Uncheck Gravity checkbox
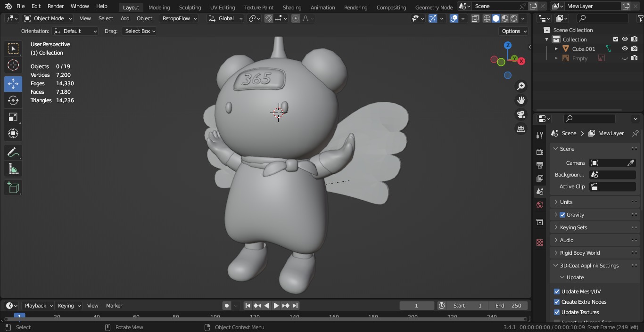This screenshot has height=332, width=644. pyautogui.click(x=562, y=215)
